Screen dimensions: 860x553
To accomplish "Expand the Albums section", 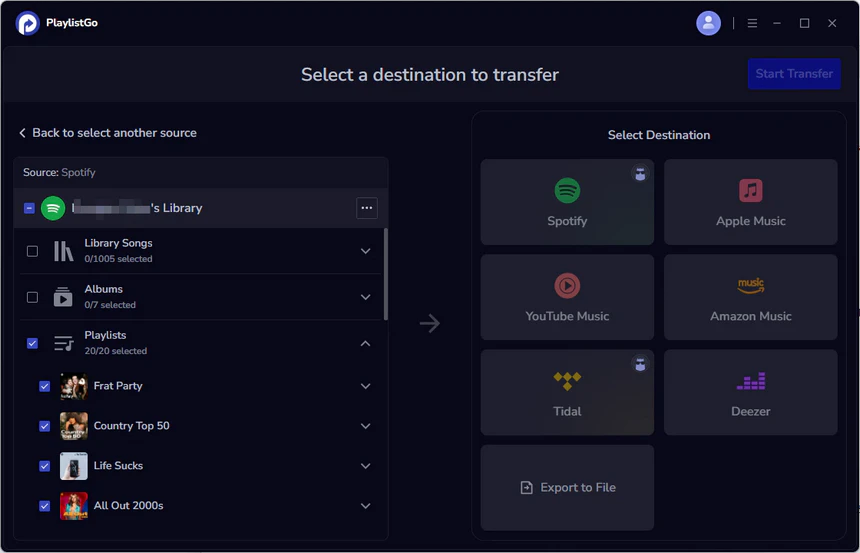I will pos(365,297).
